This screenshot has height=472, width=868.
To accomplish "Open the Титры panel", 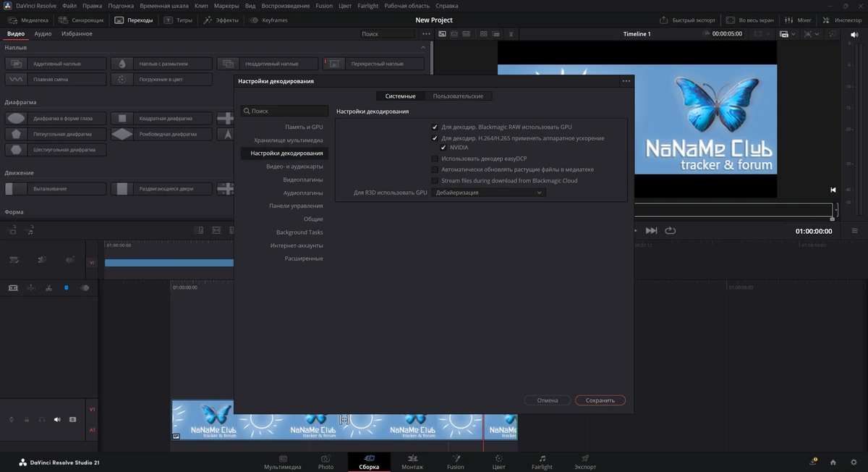I will pos(178,20).
